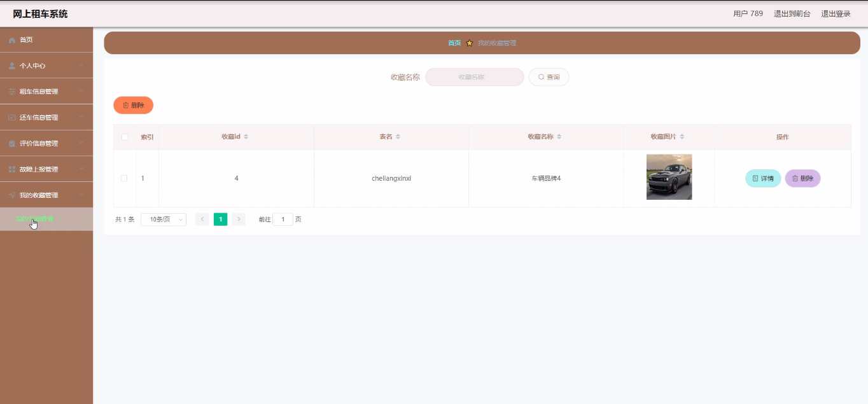Focus the 前往 page number input
The image size is (868, 404).
coord(283,219)
